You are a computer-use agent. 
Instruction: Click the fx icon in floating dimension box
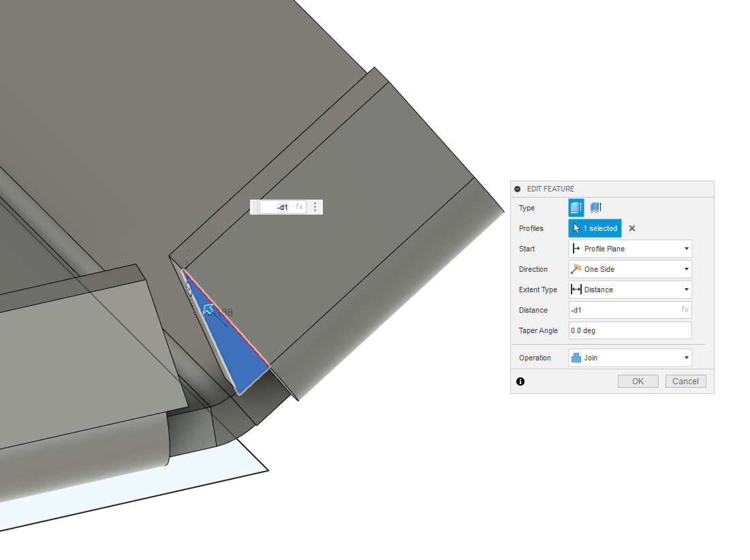click(299, 206)
